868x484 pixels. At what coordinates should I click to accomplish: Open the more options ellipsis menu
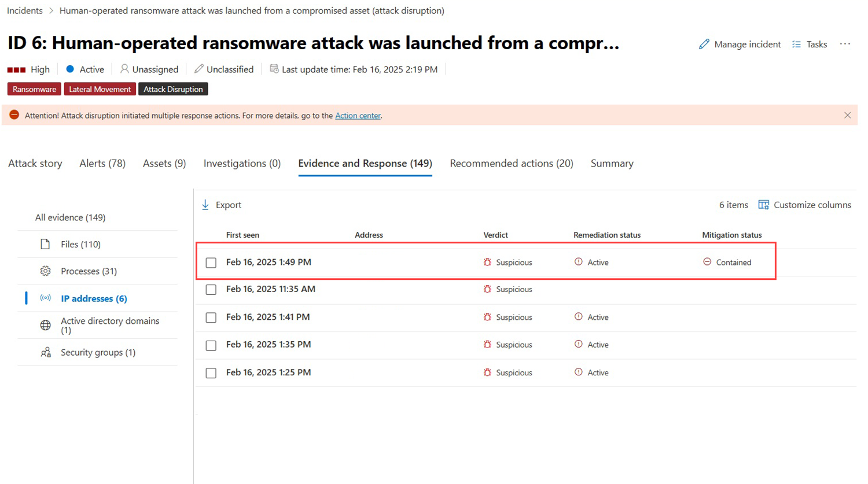845,44
